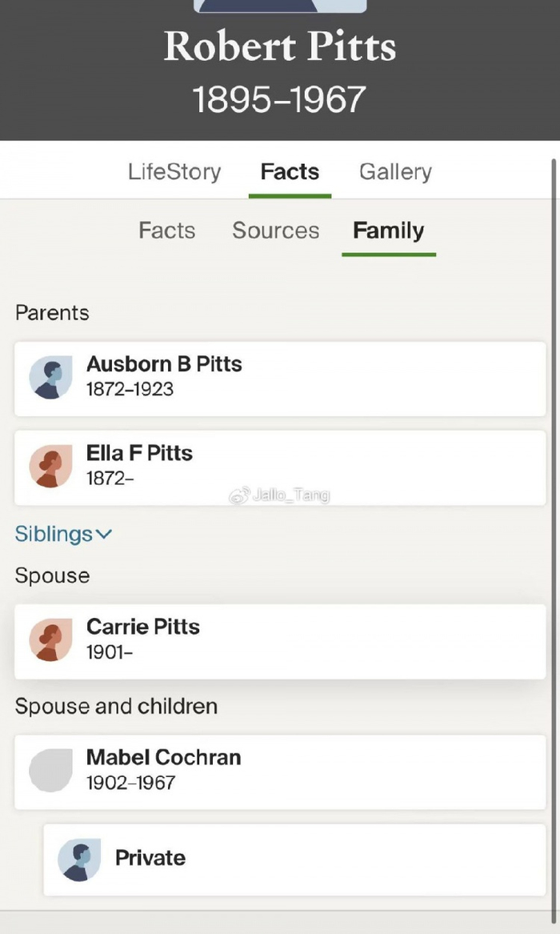Image resolution: width=560 pixels, height=934 pixels.
Task: Open Mabel Cochran's profile
Action: (x=280, y=771)
